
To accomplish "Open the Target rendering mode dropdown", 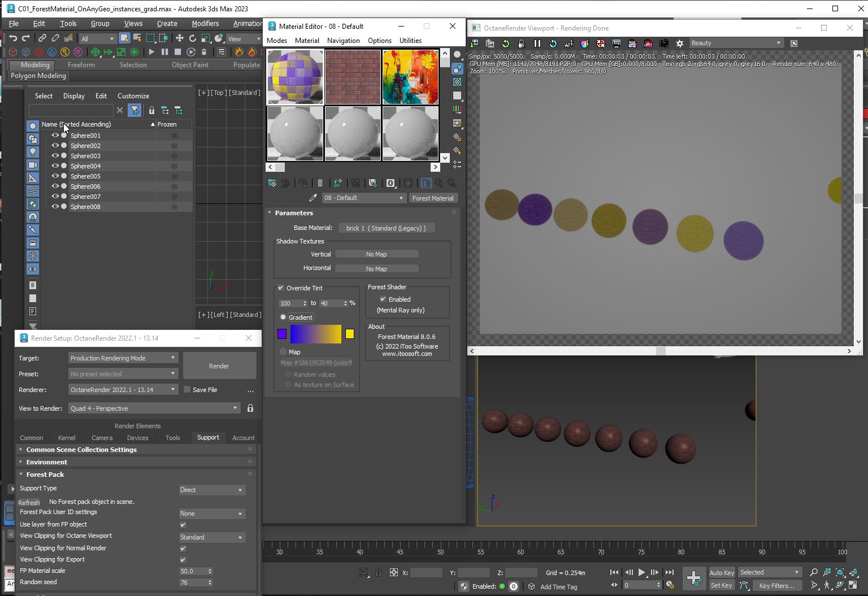I will coord(123,358).
